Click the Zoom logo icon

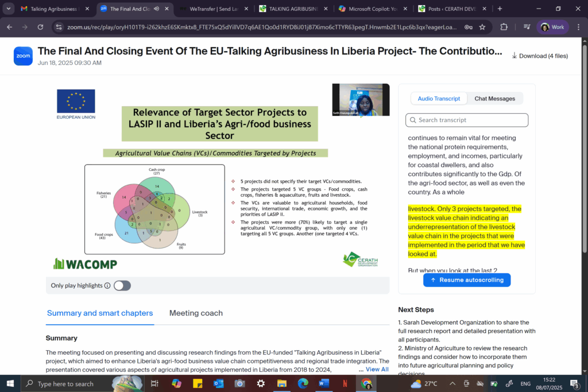coord(23,56)
